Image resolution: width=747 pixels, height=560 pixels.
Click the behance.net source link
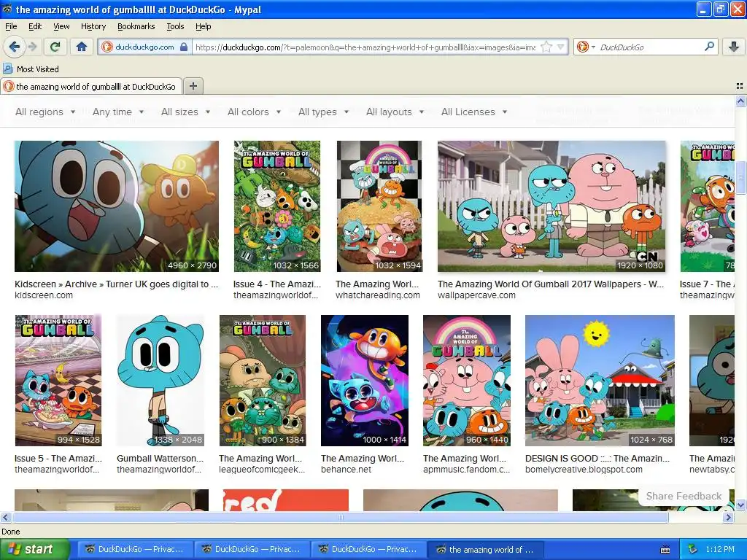pyautogui.click(x=347, y=470)
